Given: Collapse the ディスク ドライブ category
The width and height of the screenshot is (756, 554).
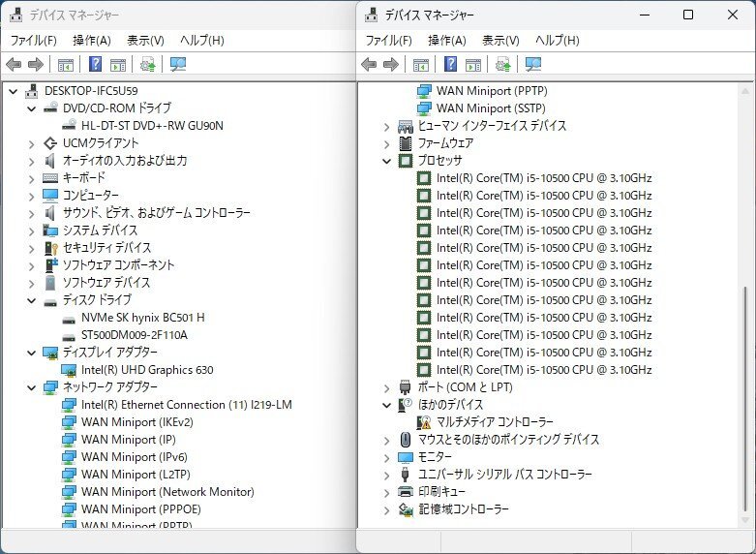Looking at the screenshot, I should click(32, 300).
